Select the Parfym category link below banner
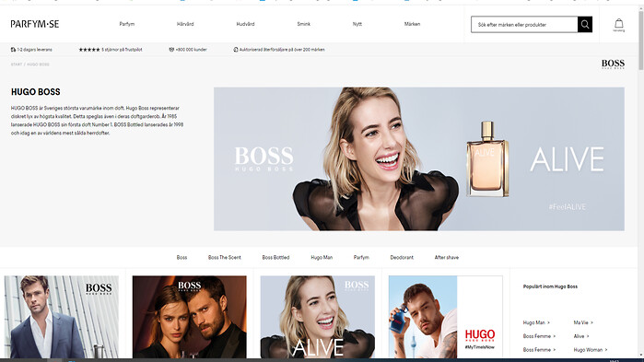The image size is (644, 362). 361,257
